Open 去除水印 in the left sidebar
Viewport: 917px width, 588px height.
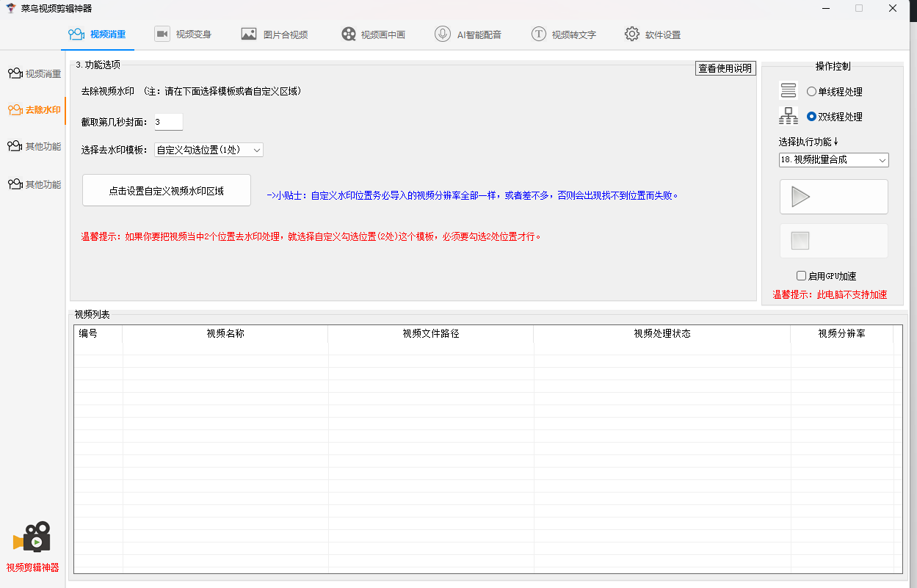click(34, 110)
